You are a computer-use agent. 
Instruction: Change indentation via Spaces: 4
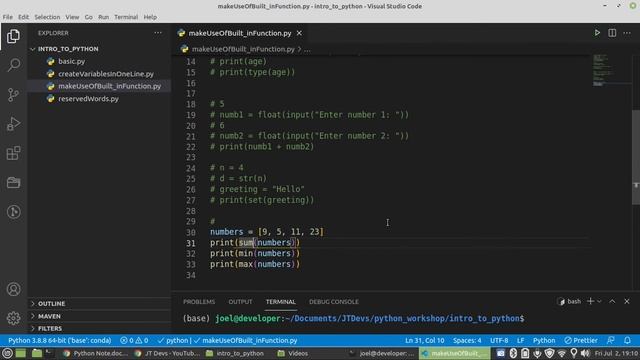pos(467,340)
